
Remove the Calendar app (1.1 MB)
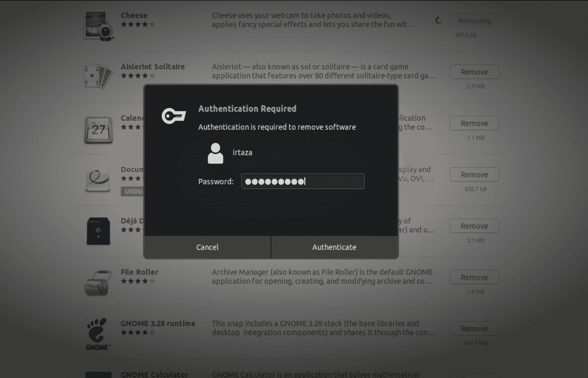point(474,123)
